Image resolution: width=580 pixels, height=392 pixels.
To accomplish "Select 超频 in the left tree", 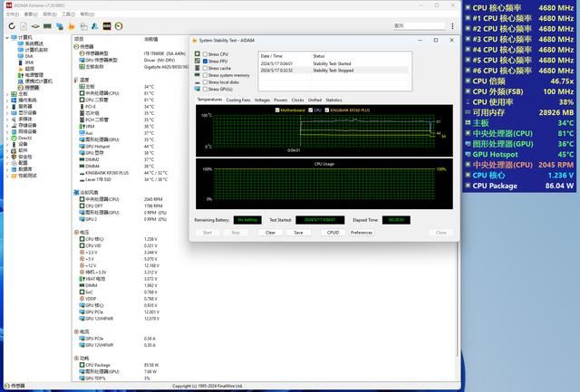I will tap(30, 69).
